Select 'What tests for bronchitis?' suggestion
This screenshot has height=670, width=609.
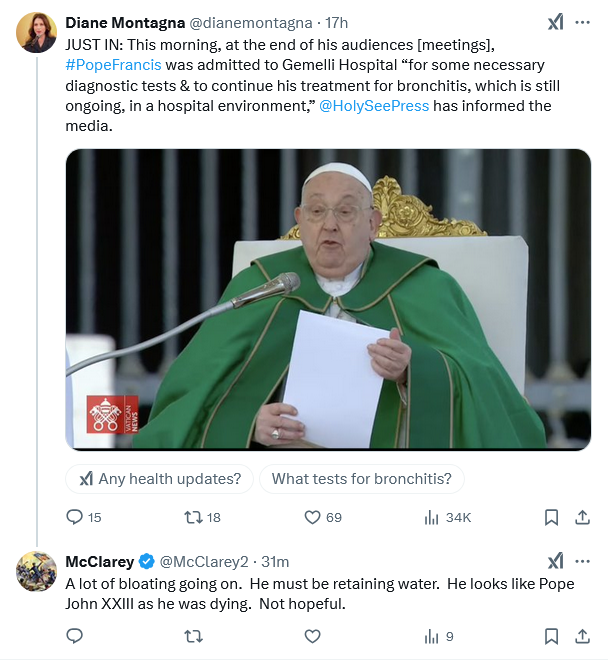point(361,479)
